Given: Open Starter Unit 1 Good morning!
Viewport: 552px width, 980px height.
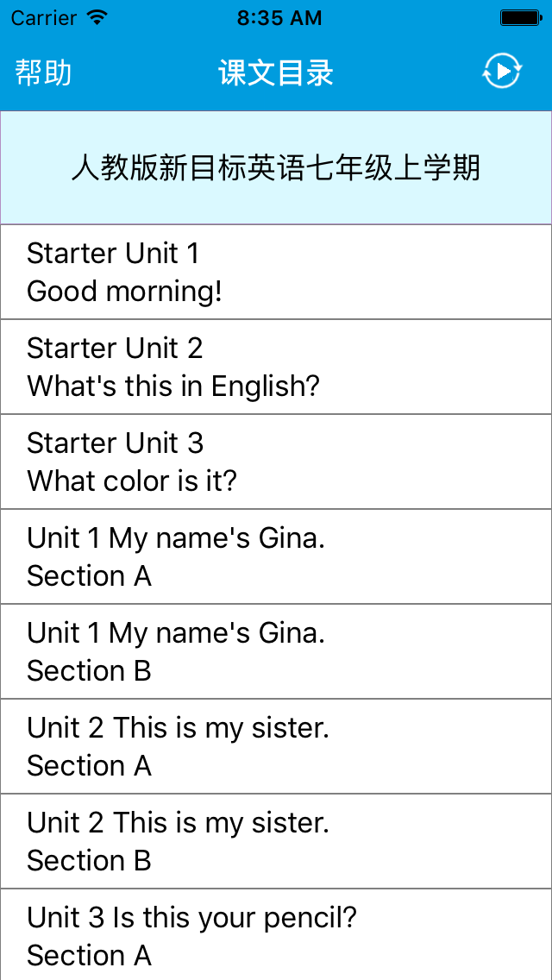Looking at the screenshot, I should (x=276, y=272).
